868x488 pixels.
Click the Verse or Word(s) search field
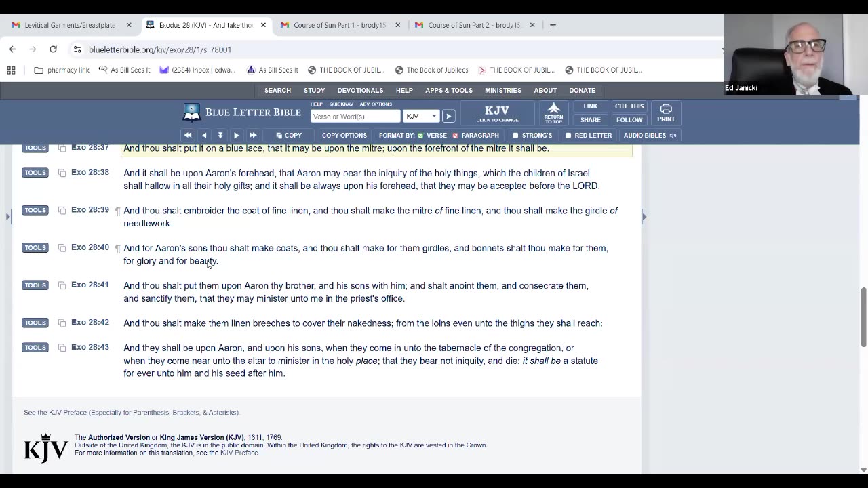[355, 116]
